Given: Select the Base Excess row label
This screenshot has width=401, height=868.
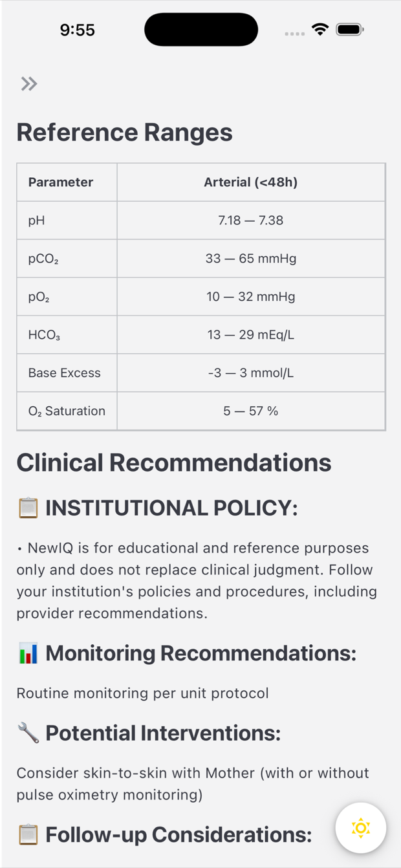Looking at the screenshot, I should pyautogui.click(x=65, y=373).
